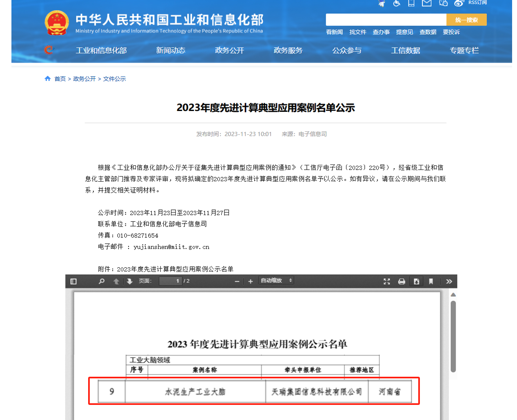Open the 新闻动态 navigation menu

point(171,51)
